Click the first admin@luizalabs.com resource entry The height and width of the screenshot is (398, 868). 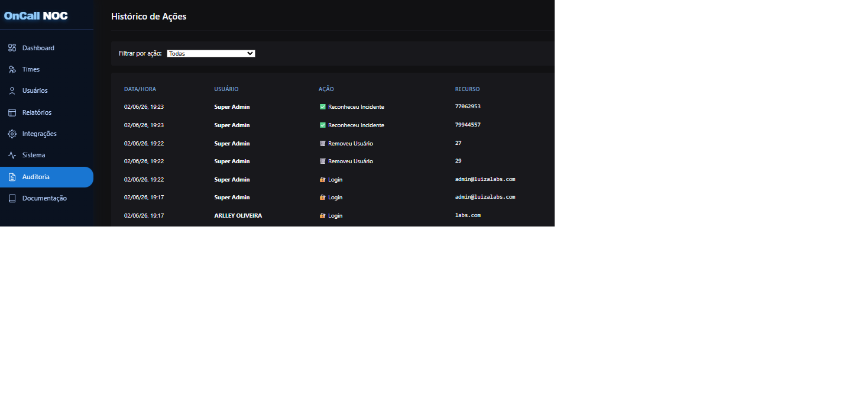tap(485, 179)
